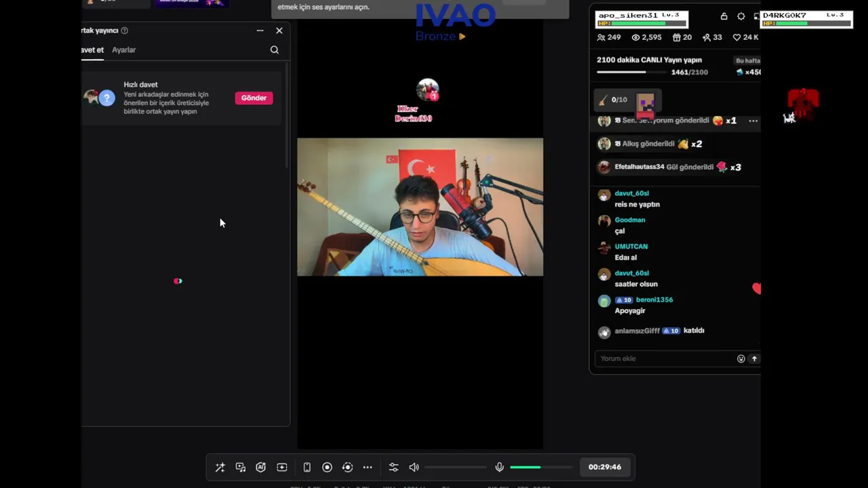868x488 pixels.
Task: Click the 249 participants count icon
Action: pos(601,37)
